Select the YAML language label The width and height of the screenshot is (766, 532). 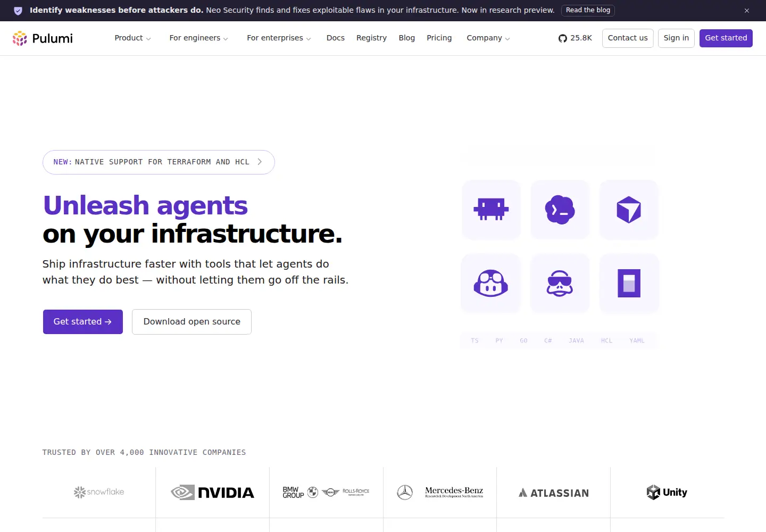[637, 340]
